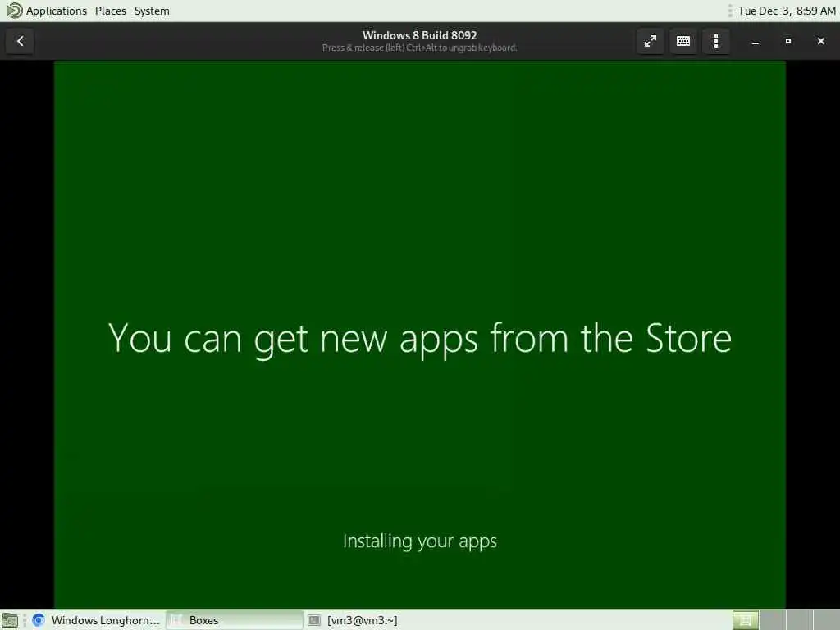Open the System menu
Screen dimensions: 840x630
tap(152, 11)
